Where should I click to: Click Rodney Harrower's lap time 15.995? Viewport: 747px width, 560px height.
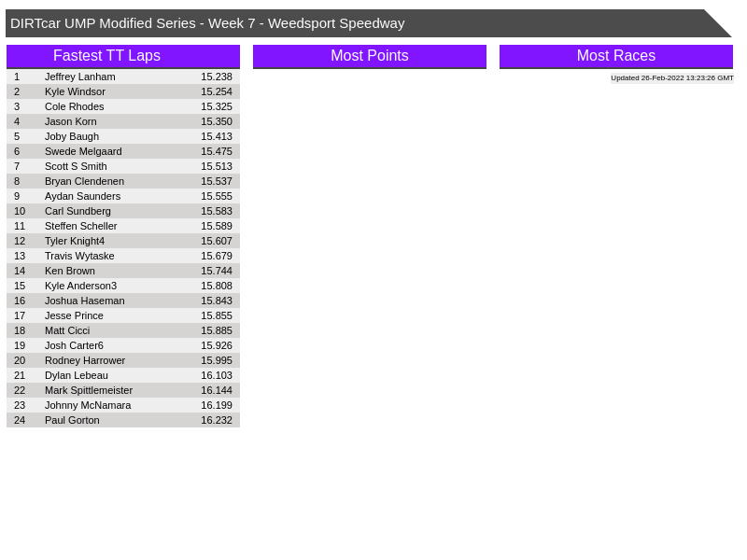point(217,360)
